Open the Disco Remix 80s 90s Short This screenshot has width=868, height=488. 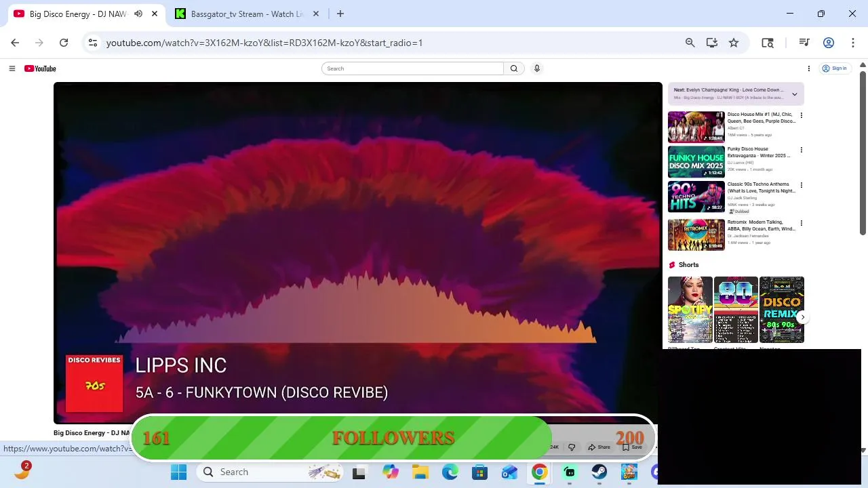[782, 310]
